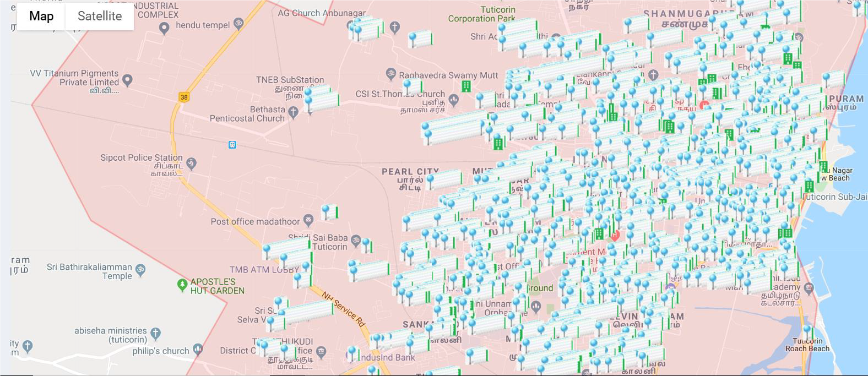Open the Sipcot Police Station label

142,157
